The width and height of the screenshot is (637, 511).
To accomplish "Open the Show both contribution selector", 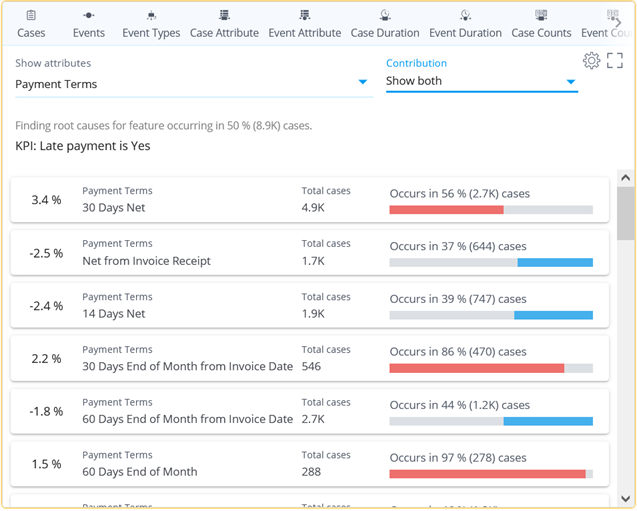I will coord(482,81).
